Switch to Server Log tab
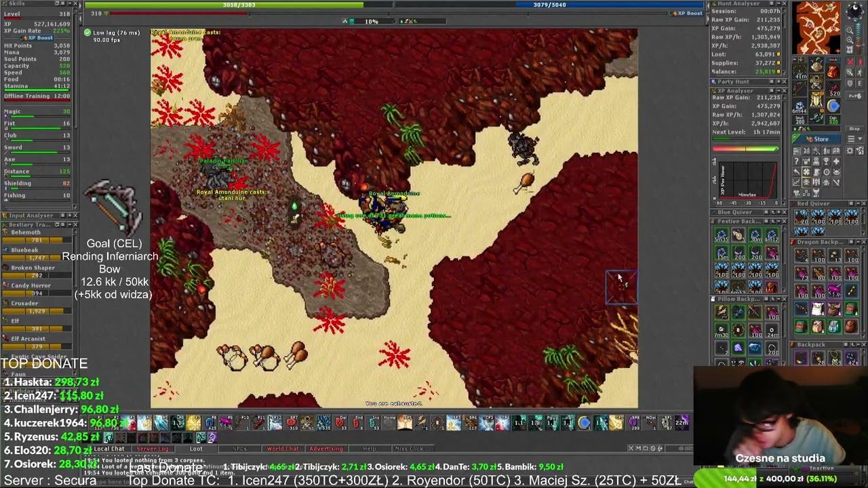This screenshot has height=488, width=868. (x=152, y=448)
